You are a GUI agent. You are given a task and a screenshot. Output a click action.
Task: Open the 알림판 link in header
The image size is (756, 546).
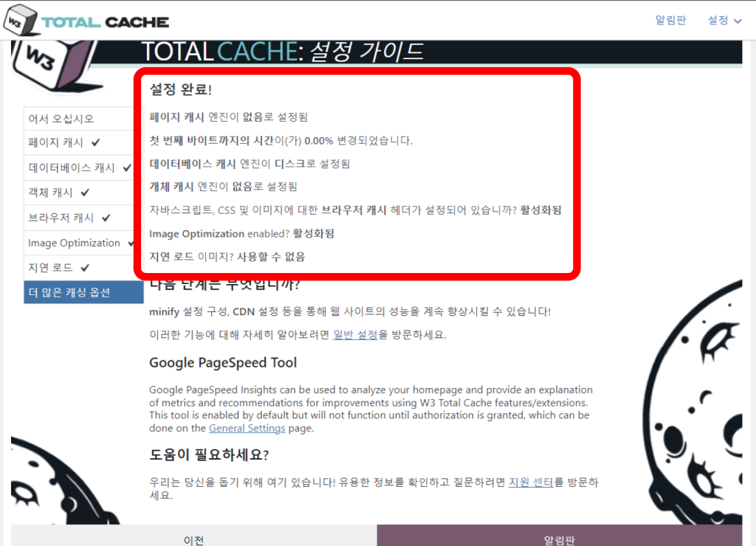pyautogui.click(x=670, y=20)
